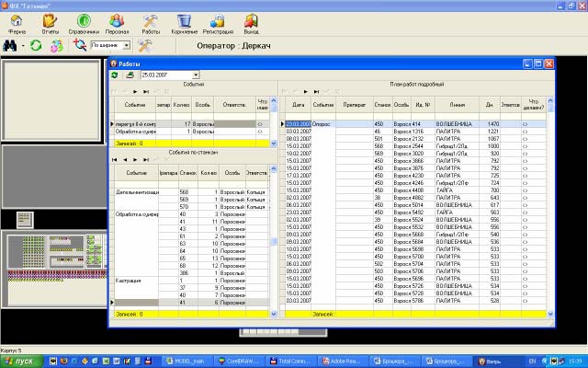Click the small thumbnail below the gray panel

point(25,220)
